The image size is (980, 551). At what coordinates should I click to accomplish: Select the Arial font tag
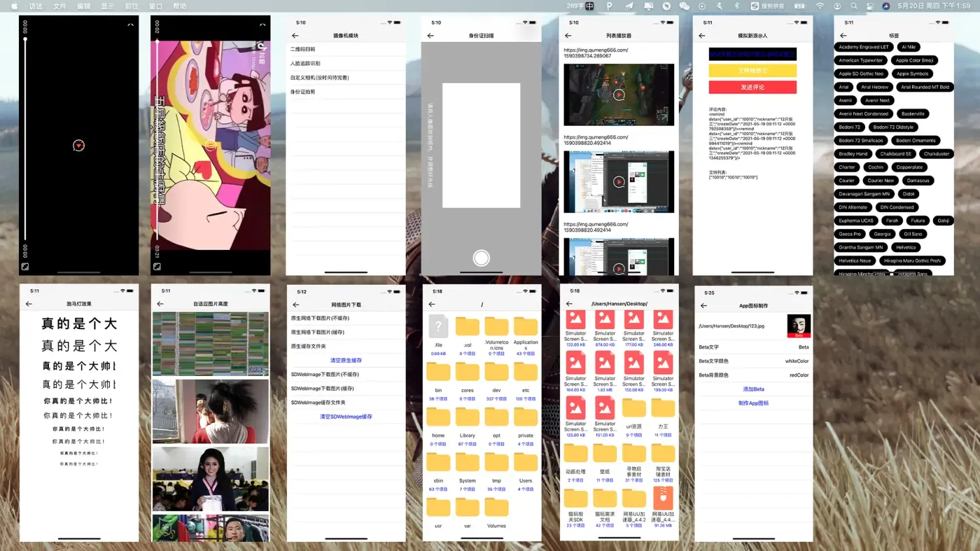pos(843,86)
